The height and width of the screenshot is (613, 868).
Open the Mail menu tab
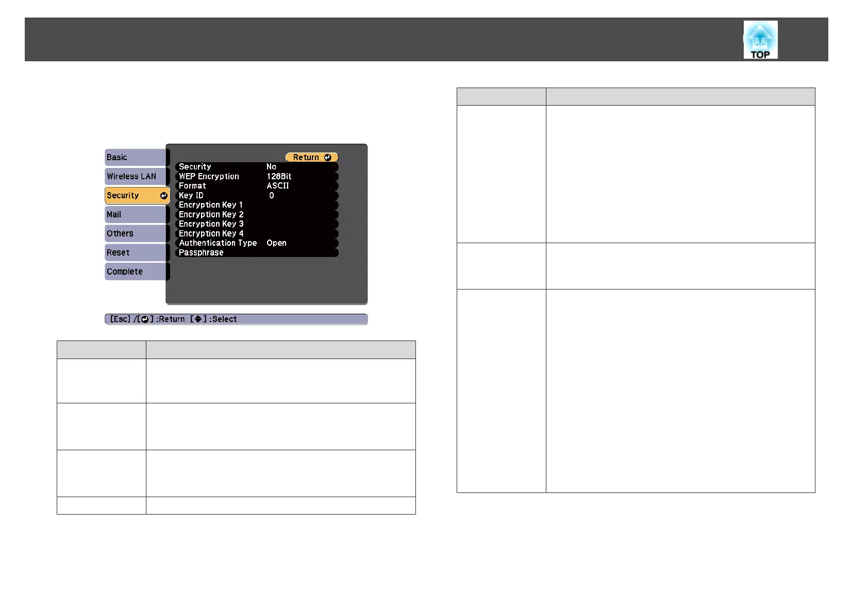[x=137, y=215]
